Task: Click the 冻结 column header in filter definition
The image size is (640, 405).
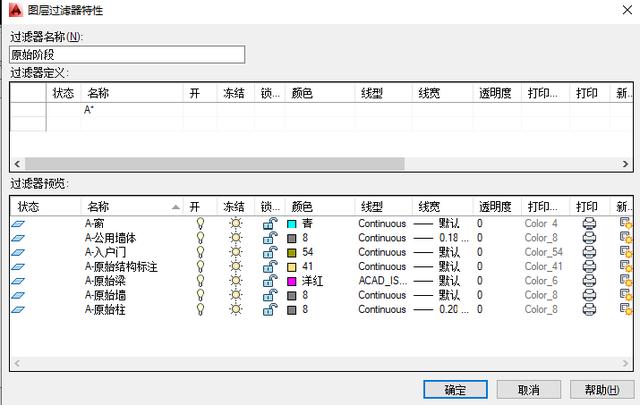Action: (x=235, y=93)
